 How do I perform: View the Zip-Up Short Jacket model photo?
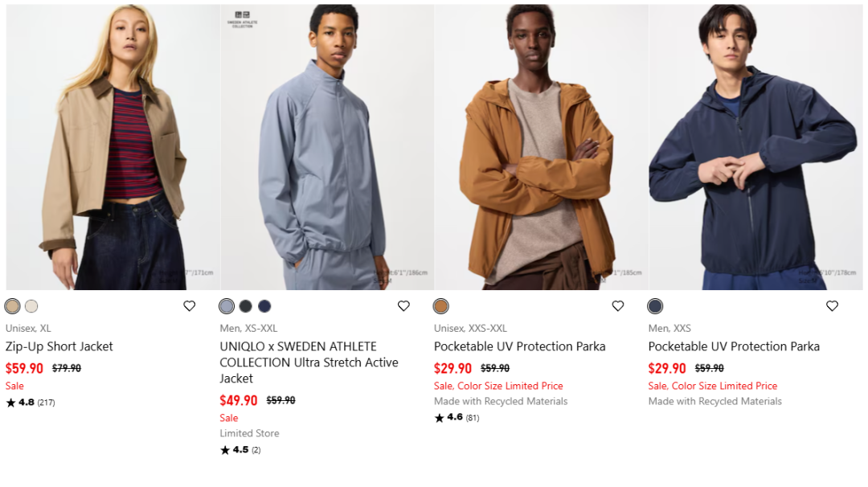[x=113, y=147]
